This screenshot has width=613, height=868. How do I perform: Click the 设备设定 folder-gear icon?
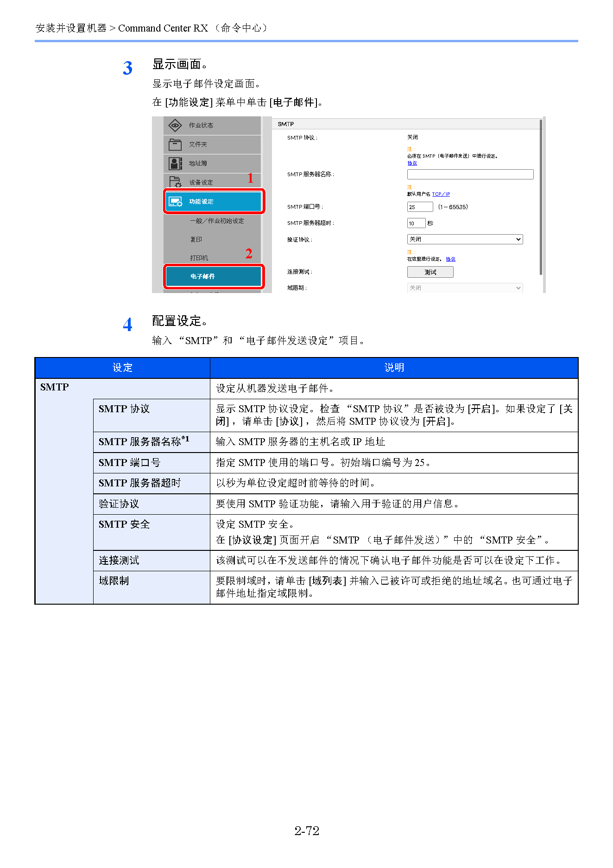(x=175, y=182)
